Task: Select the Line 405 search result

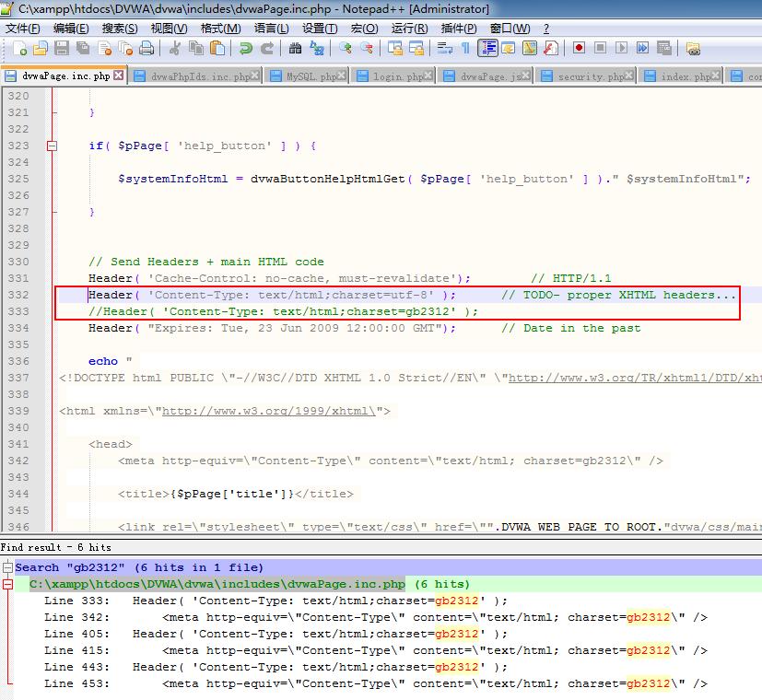Action: coord(276,634)
